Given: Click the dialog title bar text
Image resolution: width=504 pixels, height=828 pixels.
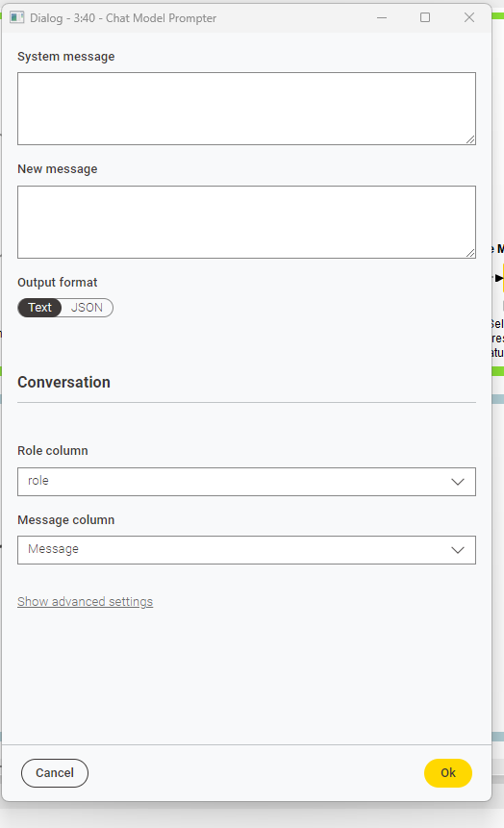Looking at the screenshot, I should point(123,18).
